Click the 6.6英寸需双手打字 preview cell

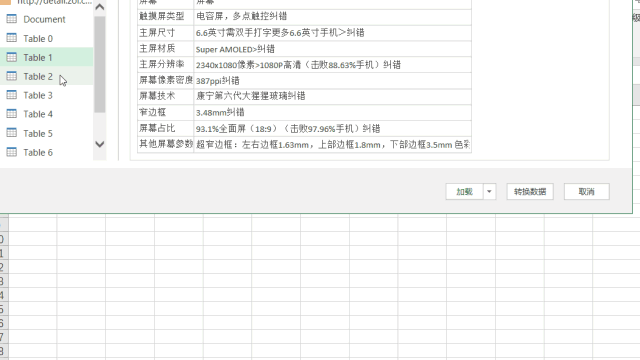(332, 33)
